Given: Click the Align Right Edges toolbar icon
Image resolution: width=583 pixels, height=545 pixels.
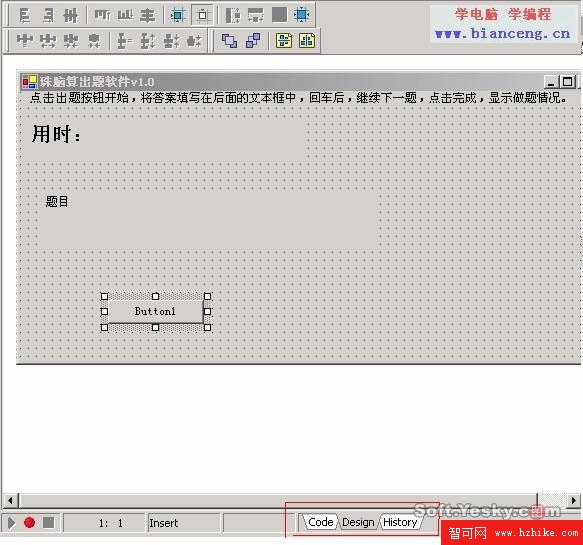Looking at the screenshot, I should (x=48, y=16).
